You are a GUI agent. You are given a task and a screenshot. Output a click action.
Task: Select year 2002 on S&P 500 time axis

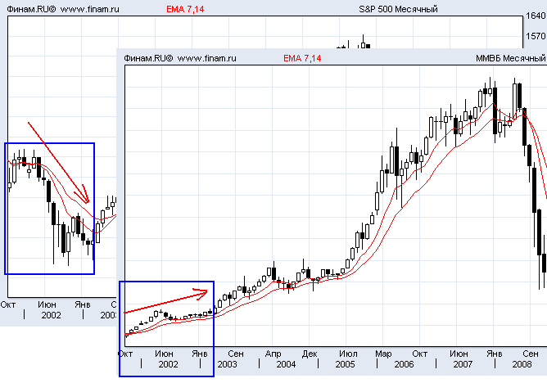click(51, 315)
